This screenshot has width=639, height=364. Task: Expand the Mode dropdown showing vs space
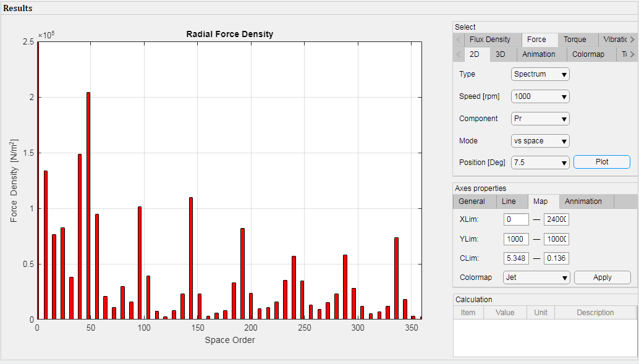540,141
